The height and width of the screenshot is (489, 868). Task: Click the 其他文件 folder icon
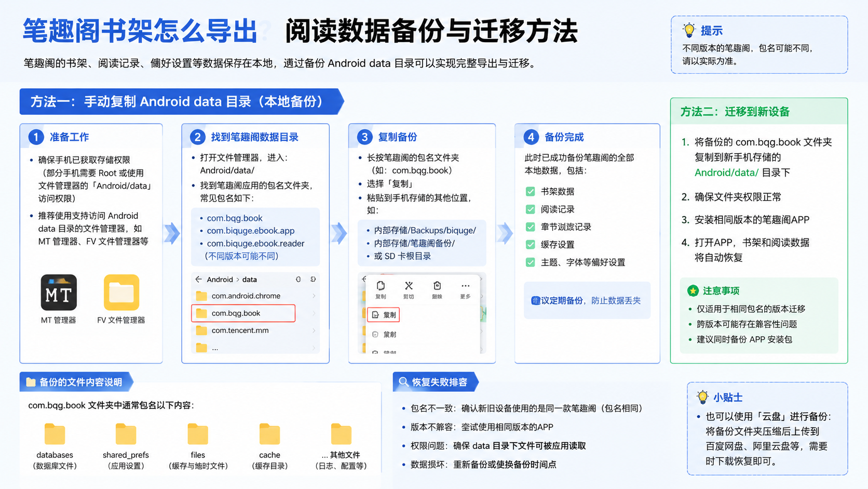[x=341, y=434]
